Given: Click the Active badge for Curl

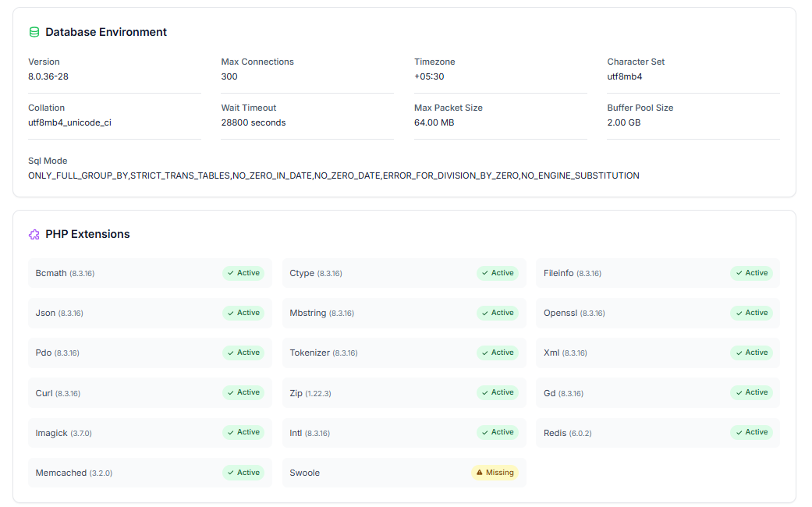Looking at the screenshot, I should point(243,392).
